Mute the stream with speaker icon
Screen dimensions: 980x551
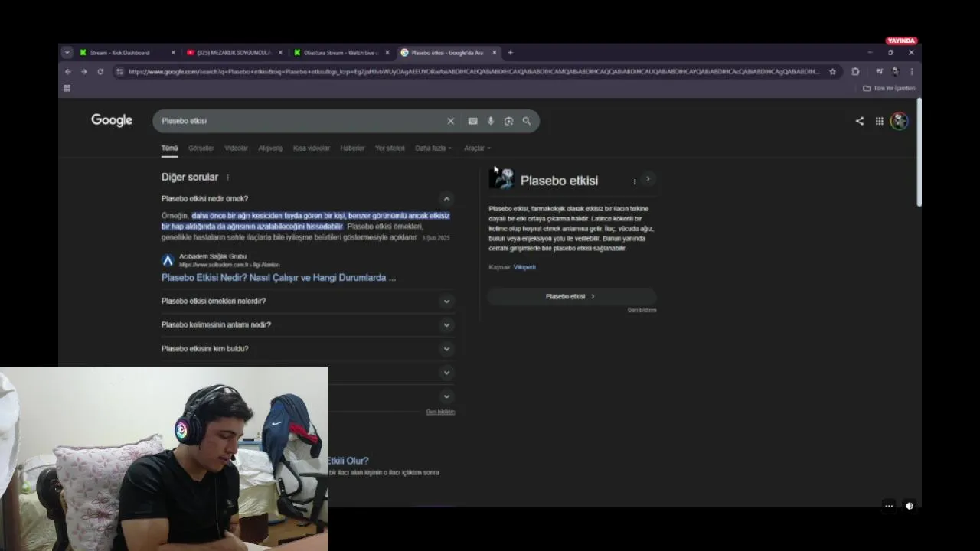tap(909, 506)
